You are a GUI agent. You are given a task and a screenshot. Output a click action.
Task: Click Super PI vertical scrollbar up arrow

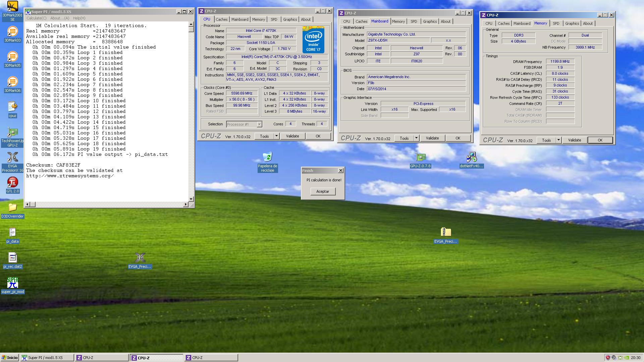(x=191, y=24)
